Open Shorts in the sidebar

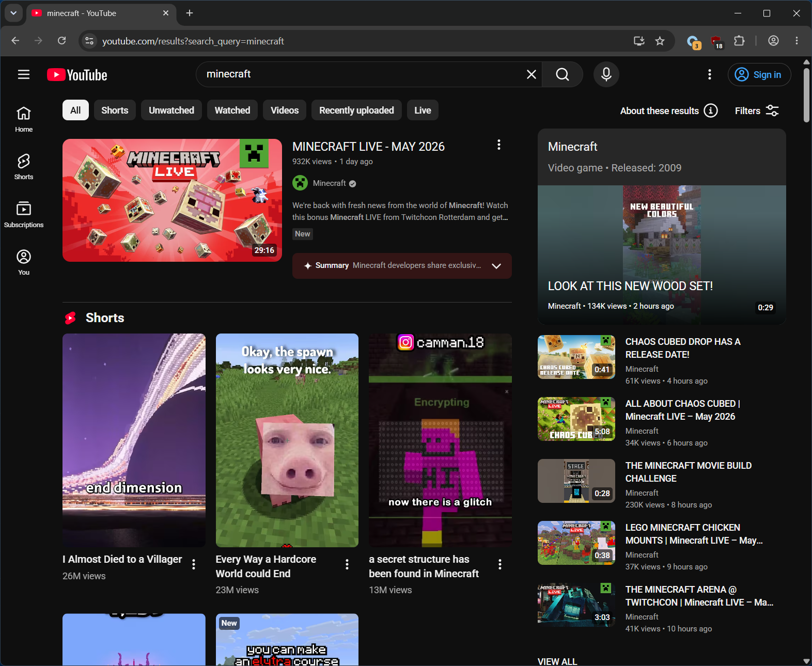pos(24,167)
